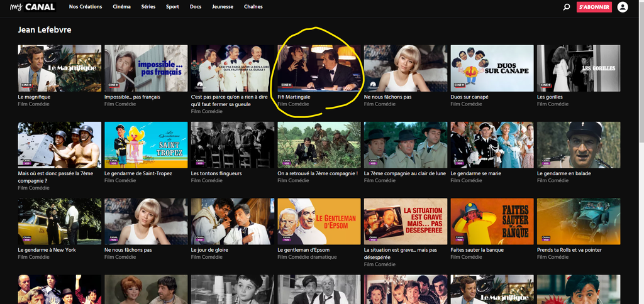The width and height of the screenshot is (644, 304).
Task: Open C'est pas parce qu'on a rien à dire thumbnail
Action: 233,68
